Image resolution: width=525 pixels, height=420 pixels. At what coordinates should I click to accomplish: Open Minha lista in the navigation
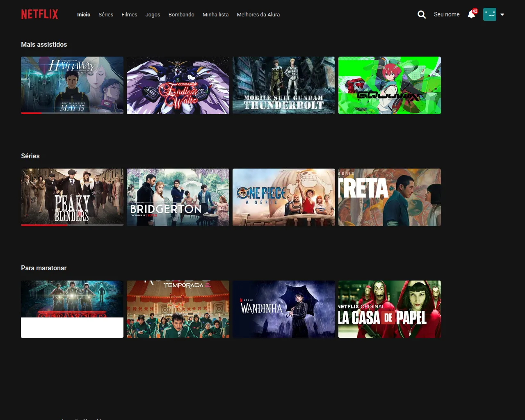click(215, 14)
